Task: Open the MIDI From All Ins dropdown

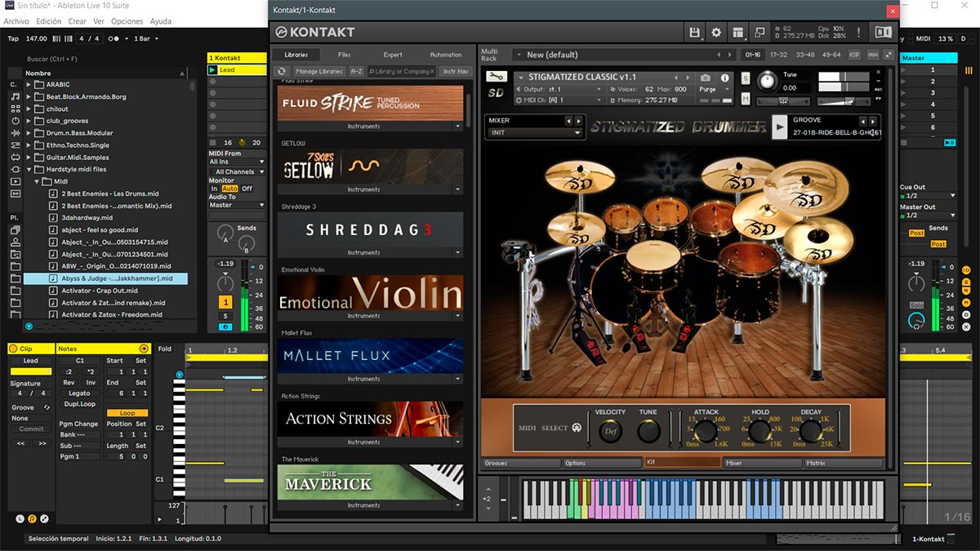Action: [237, 162]
